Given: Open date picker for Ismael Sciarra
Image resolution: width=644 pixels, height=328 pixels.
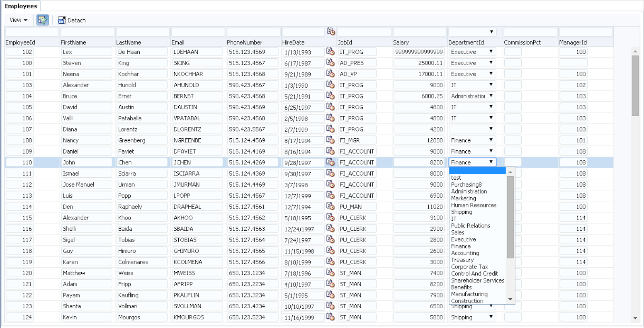Looking at the screenshot, I should point(330,173).
